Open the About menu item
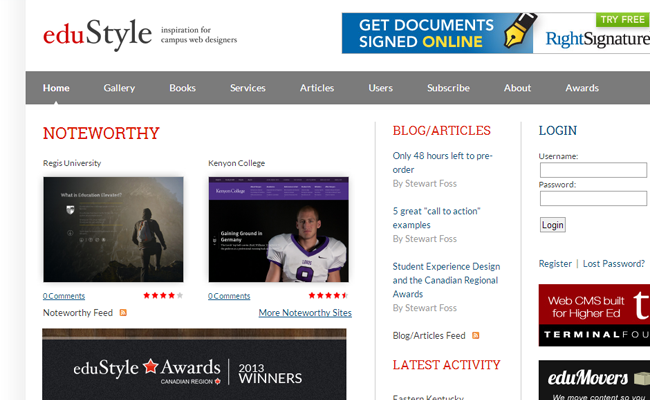650x400 pixels. [x=517, y=88]
